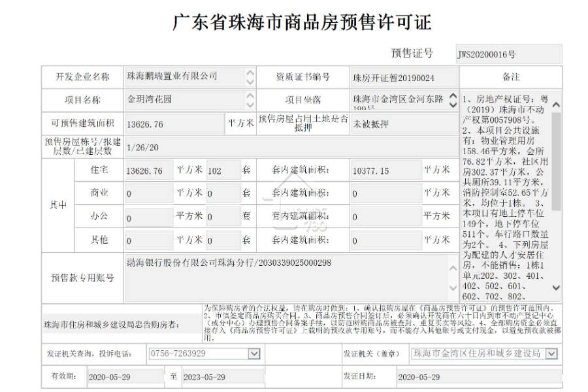Click the presale building area 13626.76 field
Screen dimensions: 588x392
pyautogui.click(x=174, y=123)
